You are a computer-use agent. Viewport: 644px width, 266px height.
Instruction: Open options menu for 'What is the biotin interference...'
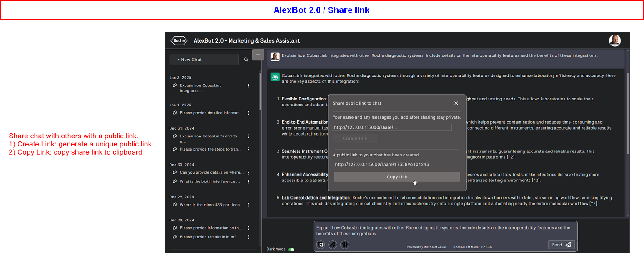248,181
